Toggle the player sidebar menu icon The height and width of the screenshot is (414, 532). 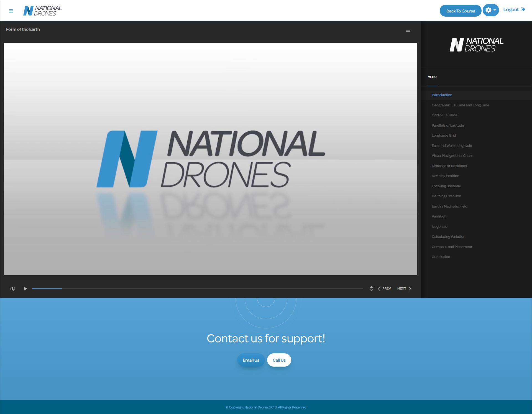[408, 30]
